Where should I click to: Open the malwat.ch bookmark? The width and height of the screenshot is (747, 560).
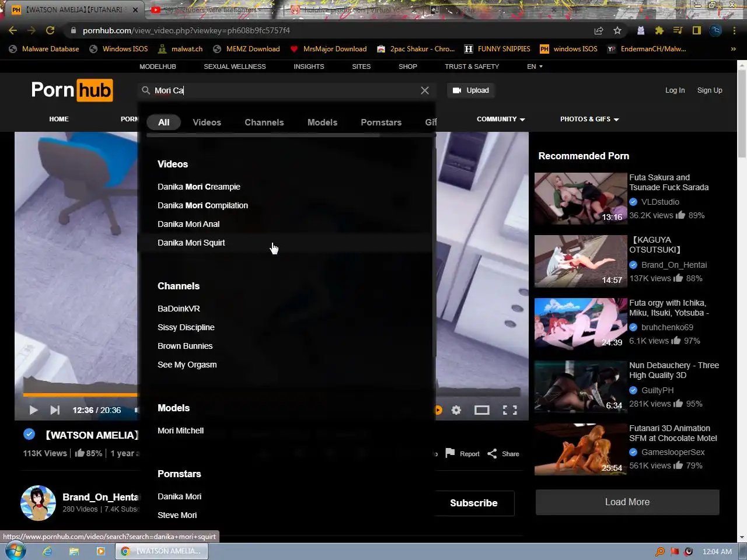pyautogui.click(x=180, y=49)
